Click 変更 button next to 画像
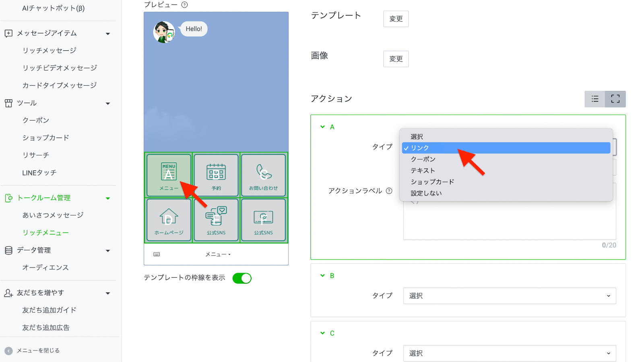Viewport: 644px width, 362px height. tap(396, 59)
